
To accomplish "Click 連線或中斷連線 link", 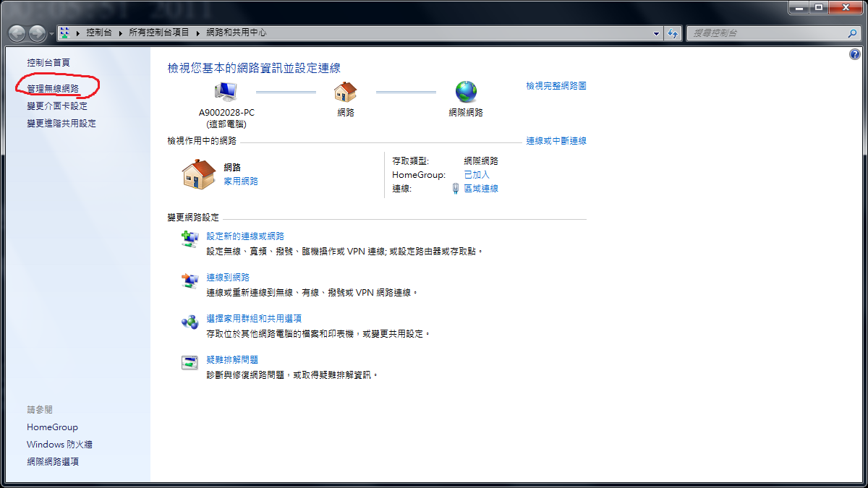I will [x=556, y=141].
